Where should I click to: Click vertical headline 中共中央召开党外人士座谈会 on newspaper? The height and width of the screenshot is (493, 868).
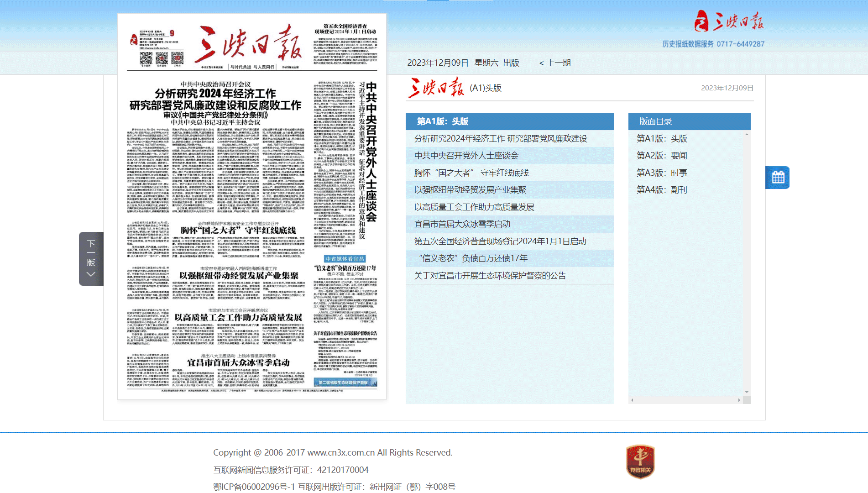(371, 152)
